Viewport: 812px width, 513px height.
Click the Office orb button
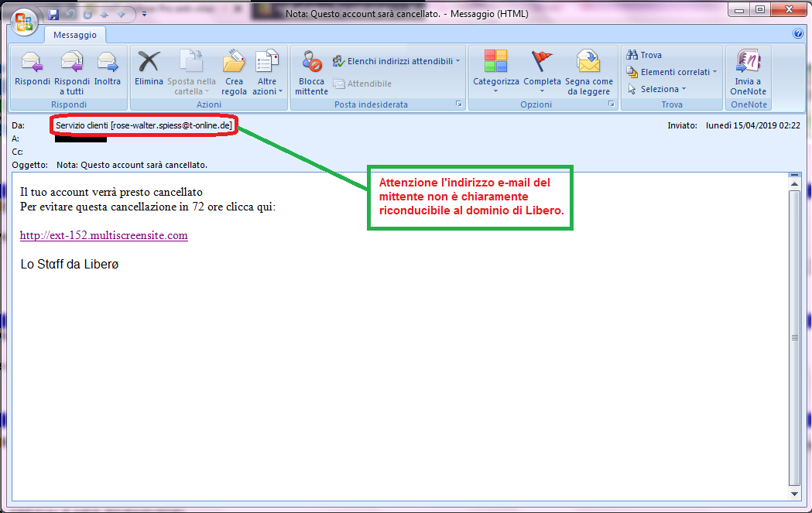(24, 22)
